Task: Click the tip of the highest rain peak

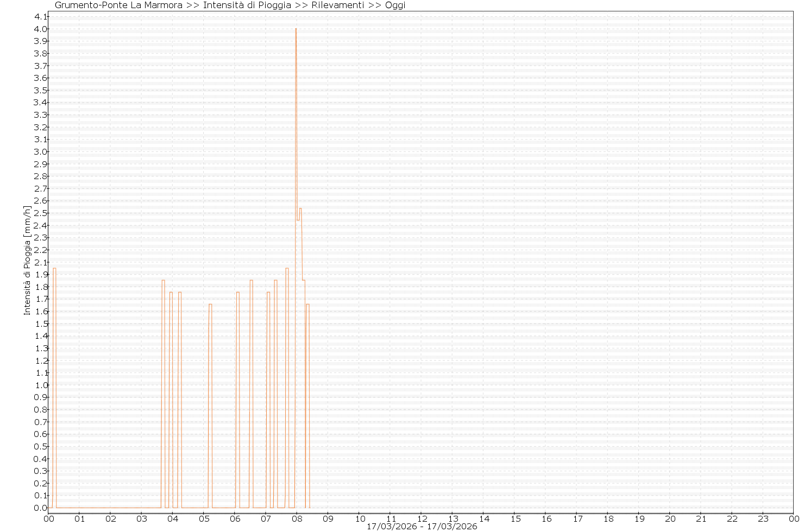Action: tap(296, 29)
